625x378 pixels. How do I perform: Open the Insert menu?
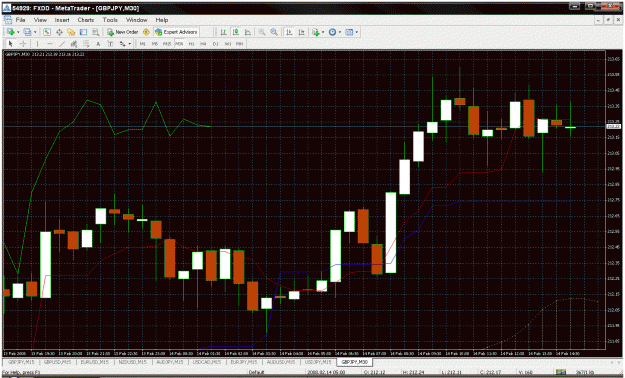62,20
